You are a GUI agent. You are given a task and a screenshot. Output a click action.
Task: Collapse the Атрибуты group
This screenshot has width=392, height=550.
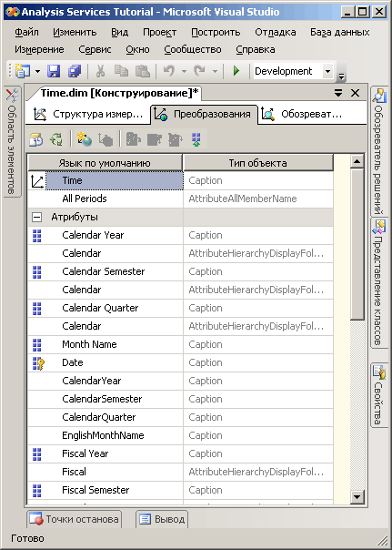(x=36, y=217)
